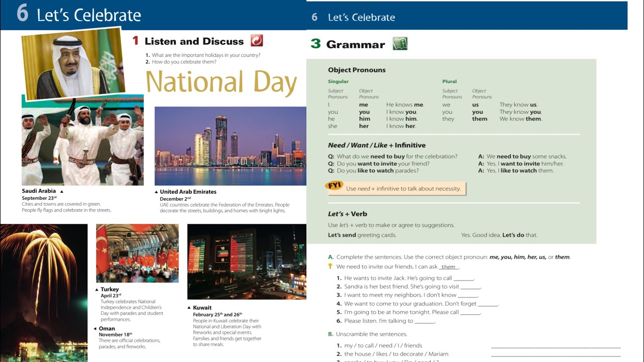Click the "Saudi Arabia" caption title

point(39,191)
